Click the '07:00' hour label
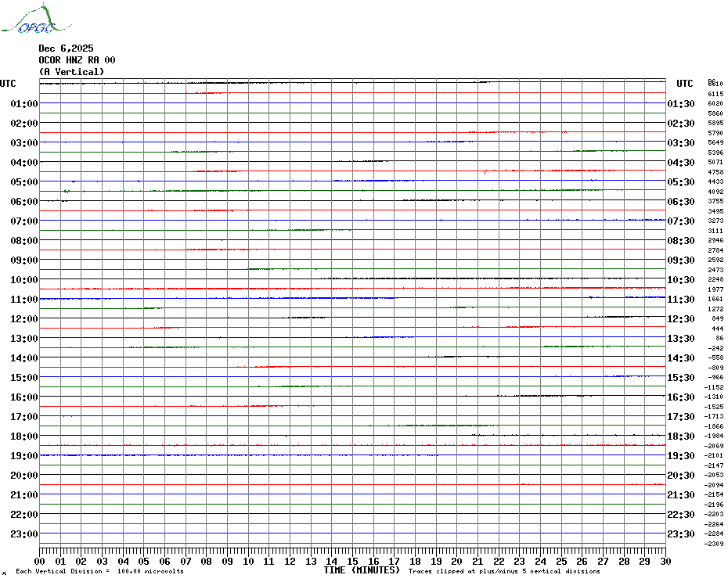728x582 pixels. pos(24,221)
